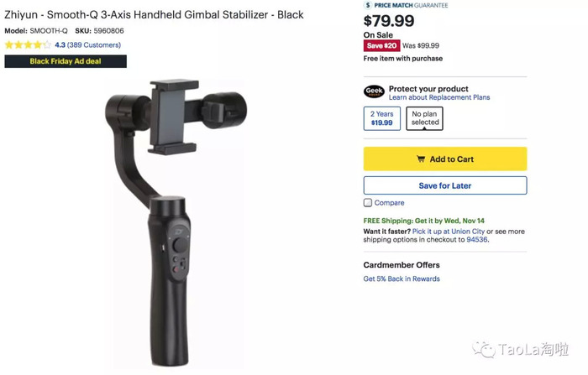Click the Price Match Guarantee dollar icon
This screenshot has width=588, height=375.
(x=368, y=5)
